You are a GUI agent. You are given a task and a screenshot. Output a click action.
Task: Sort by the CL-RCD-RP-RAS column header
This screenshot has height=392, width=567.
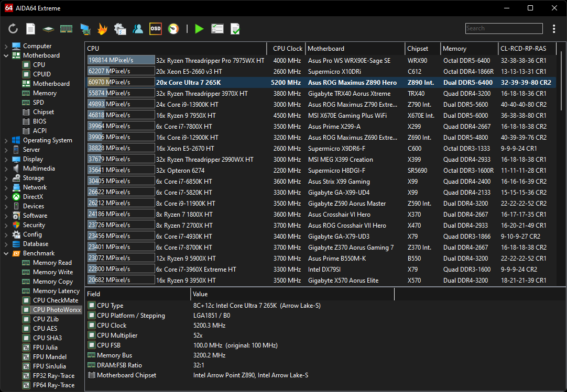click(x=527, y=49)
